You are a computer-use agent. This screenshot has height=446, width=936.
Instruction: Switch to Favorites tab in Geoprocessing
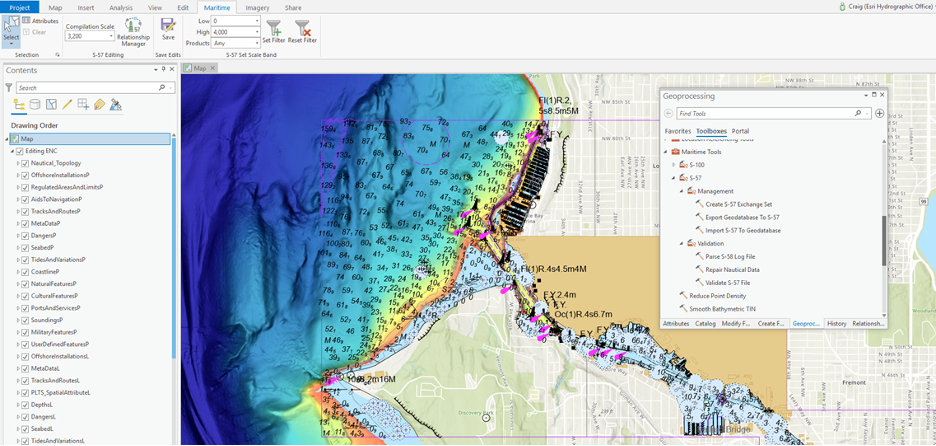[677, 131]
